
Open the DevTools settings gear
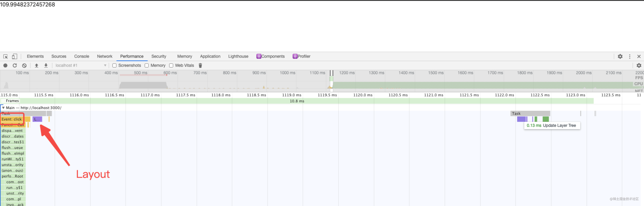click(x=620, y=56)
